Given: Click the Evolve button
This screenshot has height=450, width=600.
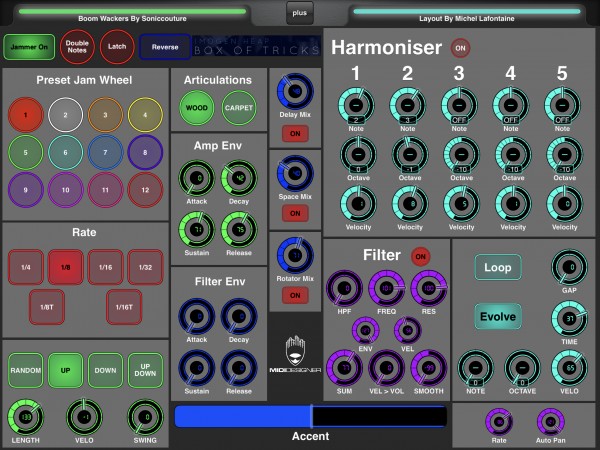Looking at the screenshot, I should click(x=498, y=316).
